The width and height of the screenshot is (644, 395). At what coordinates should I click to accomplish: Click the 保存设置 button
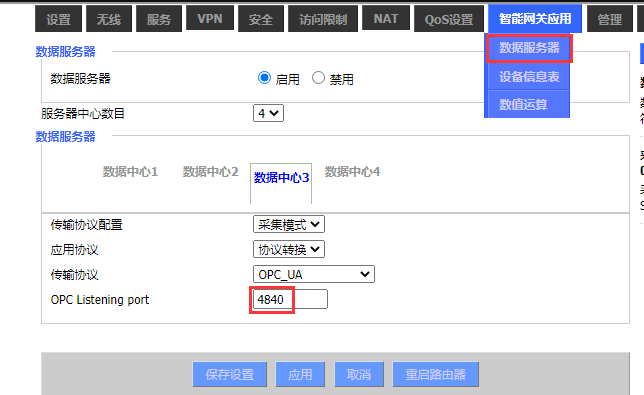coord(230,374)
